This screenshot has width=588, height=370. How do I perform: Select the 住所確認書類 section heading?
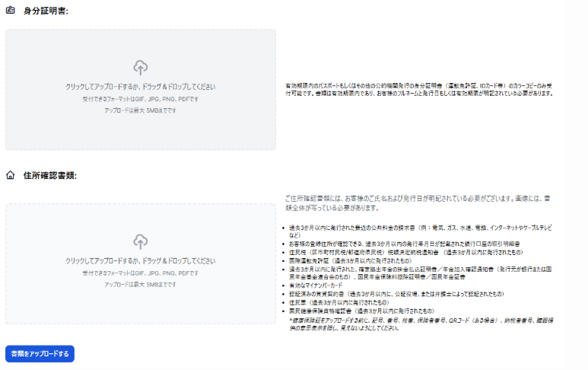pyautogui.click(x=49, y=176)
